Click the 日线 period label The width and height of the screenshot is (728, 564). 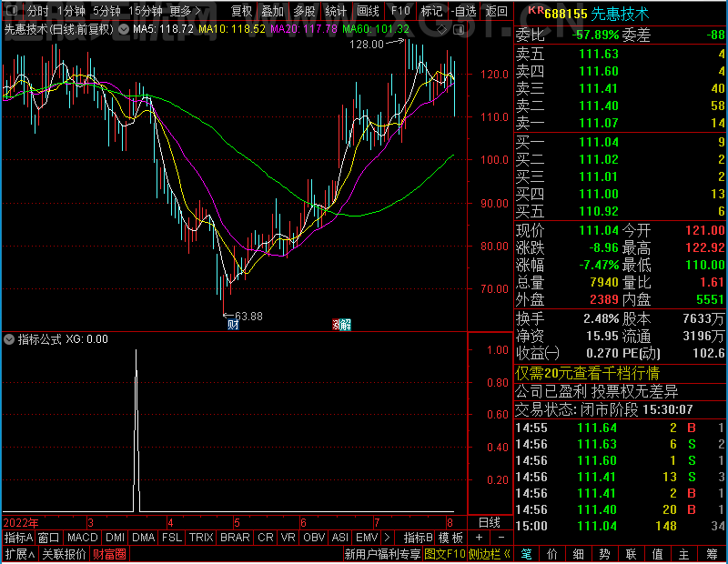[x=490, y=522]
